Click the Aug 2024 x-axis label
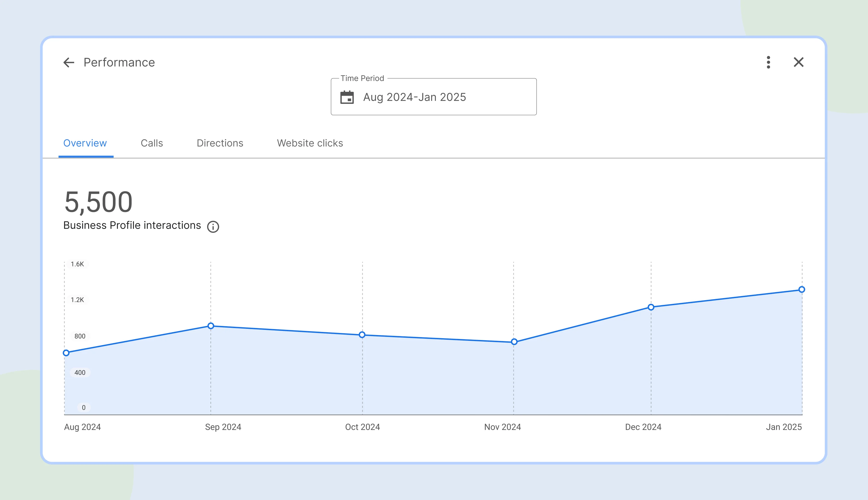868x500 pixels. pos(82,427)
